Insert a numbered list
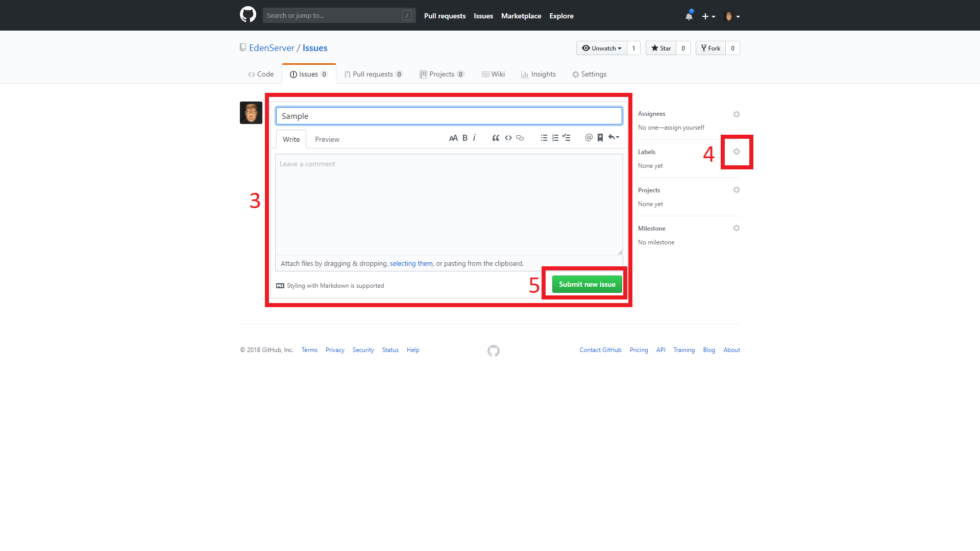Screen dimensions: 980x551 tap(555, 138)
